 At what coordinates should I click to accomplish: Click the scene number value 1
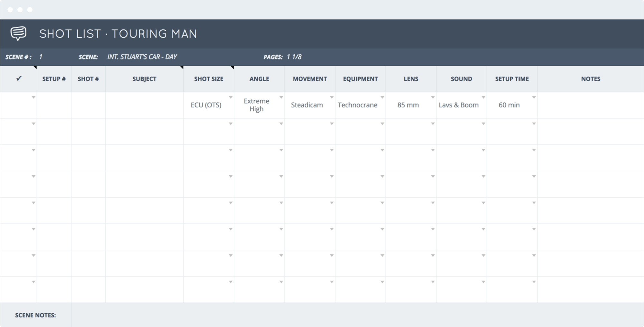click(41, 57)
